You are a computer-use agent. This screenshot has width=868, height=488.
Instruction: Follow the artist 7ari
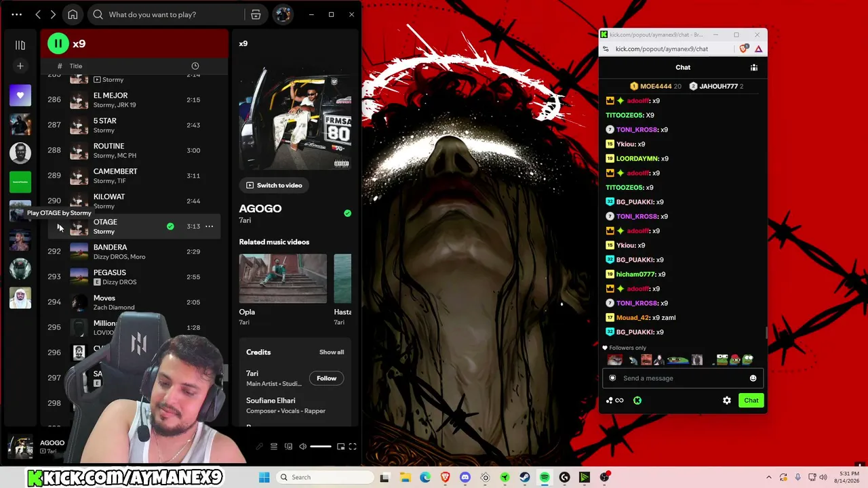(326, 378)
